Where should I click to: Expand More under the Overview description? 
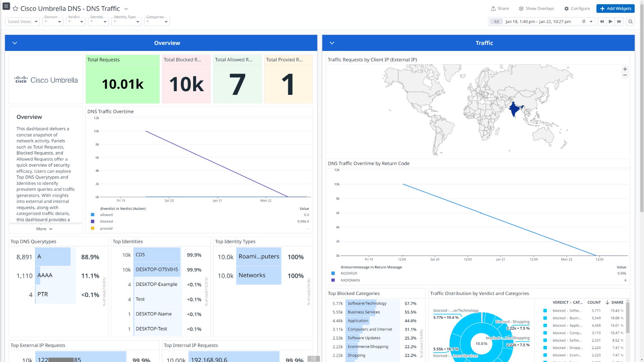pos(44,229)
